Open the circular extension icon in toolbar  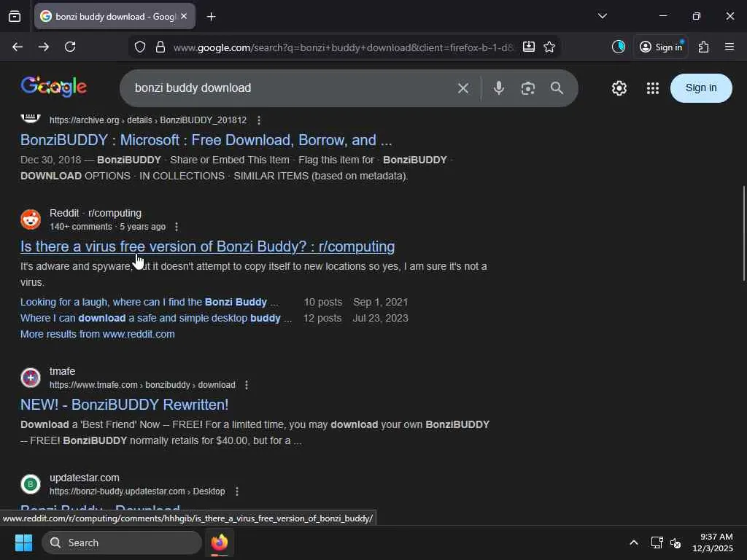click(619, 47)
